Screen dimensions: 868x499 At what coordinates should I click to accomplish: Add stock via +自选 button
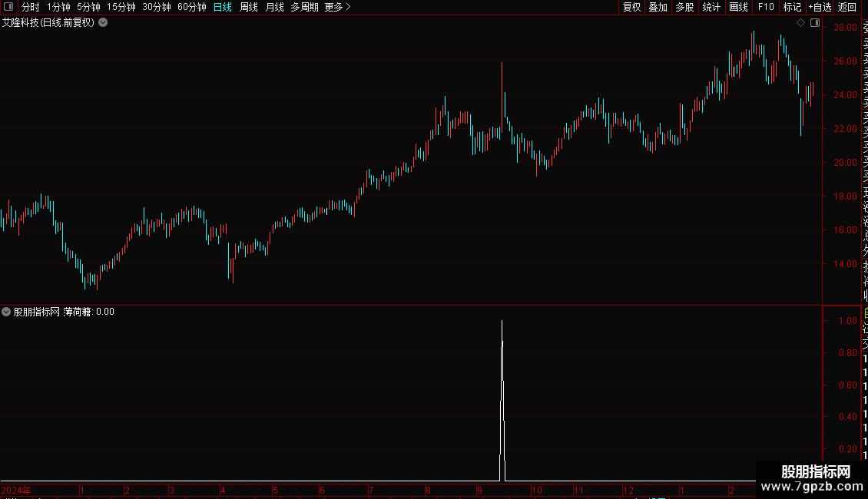(x=820, y=7)
